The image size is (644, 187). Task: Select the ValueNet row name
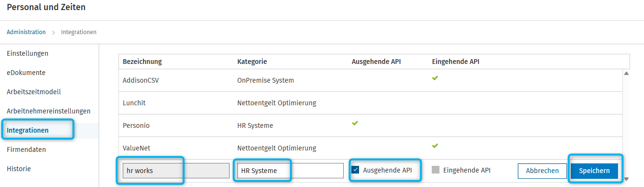coord(137,148)
